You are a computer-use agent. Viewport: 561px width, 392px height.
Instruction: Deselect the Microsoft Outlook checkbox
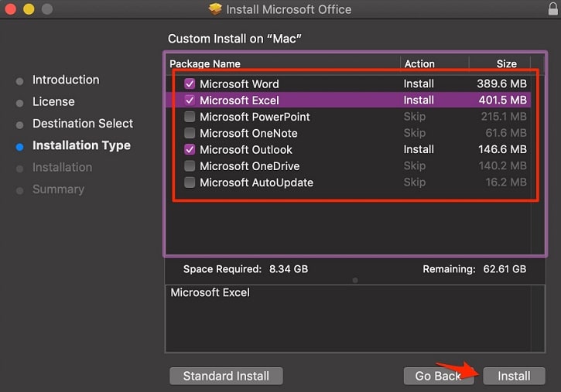coord(190,150)
